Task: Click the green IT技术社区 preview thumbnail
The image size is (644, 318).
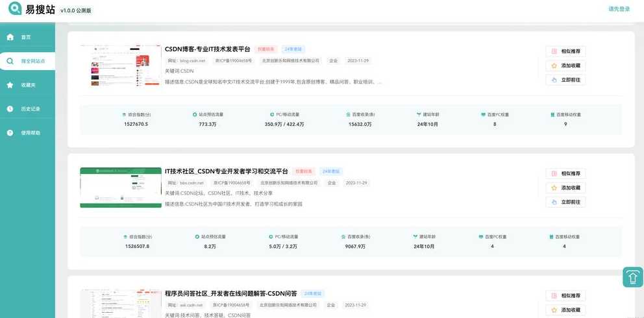Action: coord(121,188)
